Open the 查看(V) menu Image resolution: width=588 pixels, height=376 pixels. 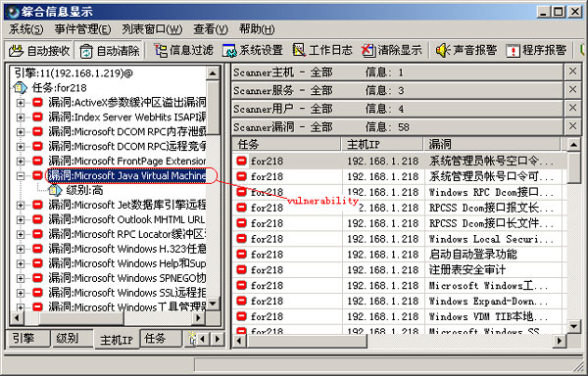pos(211,29)
